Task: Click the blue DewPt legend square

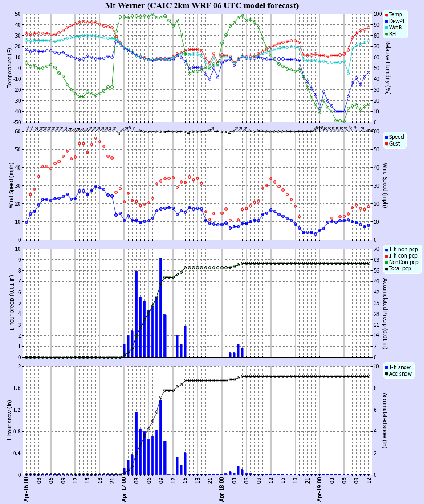Action: click(x=386, y=21)
